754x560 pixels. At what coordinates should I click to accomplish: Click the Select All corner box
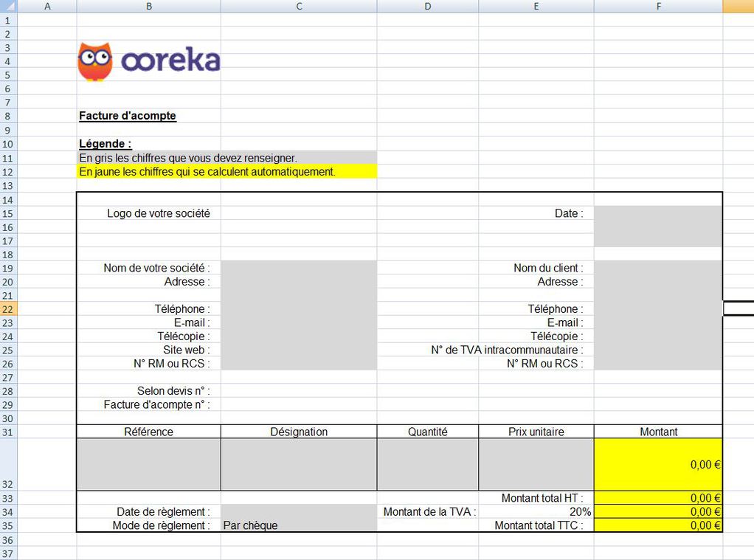click(8, 7)
